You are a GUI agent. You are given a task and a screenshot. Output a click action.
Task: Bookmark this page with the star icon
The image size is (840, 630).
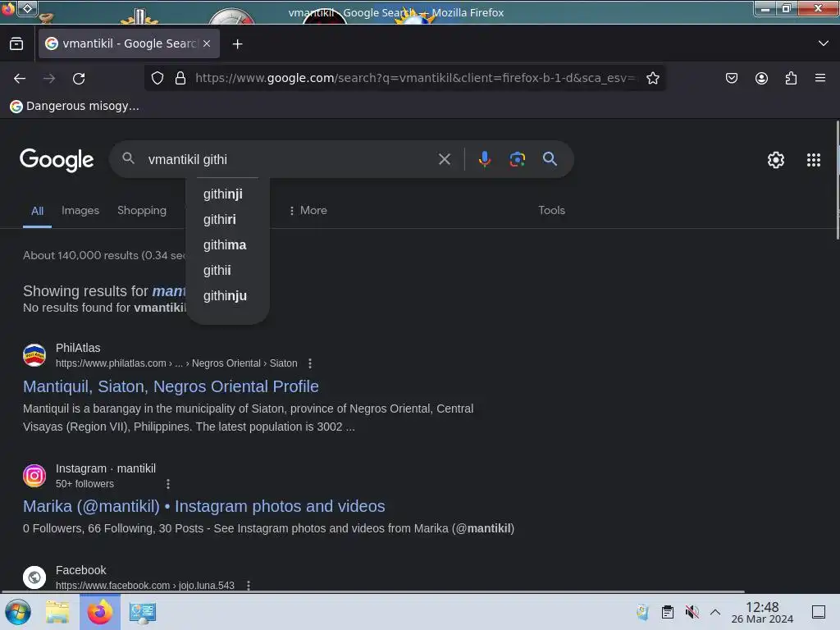652,78
